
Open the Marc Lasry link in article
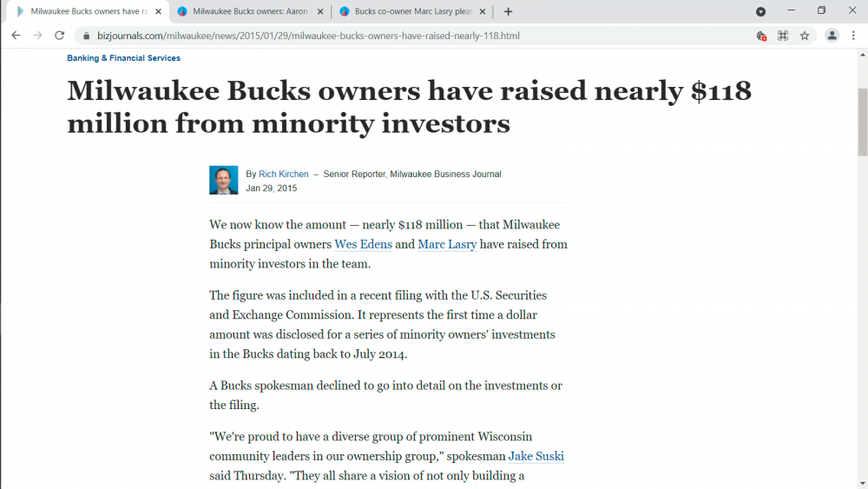[447, 244]
